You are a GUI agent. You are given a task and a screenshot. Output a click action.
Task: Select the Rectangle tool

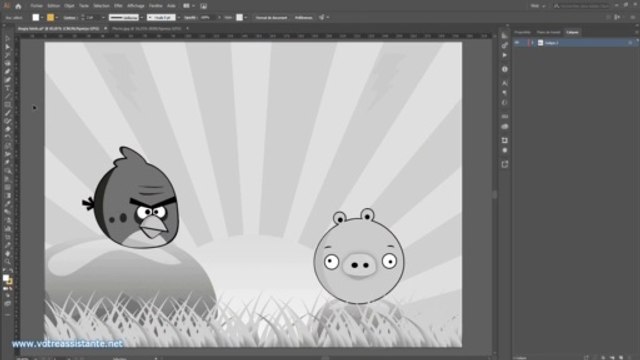[x=7, y=104]
